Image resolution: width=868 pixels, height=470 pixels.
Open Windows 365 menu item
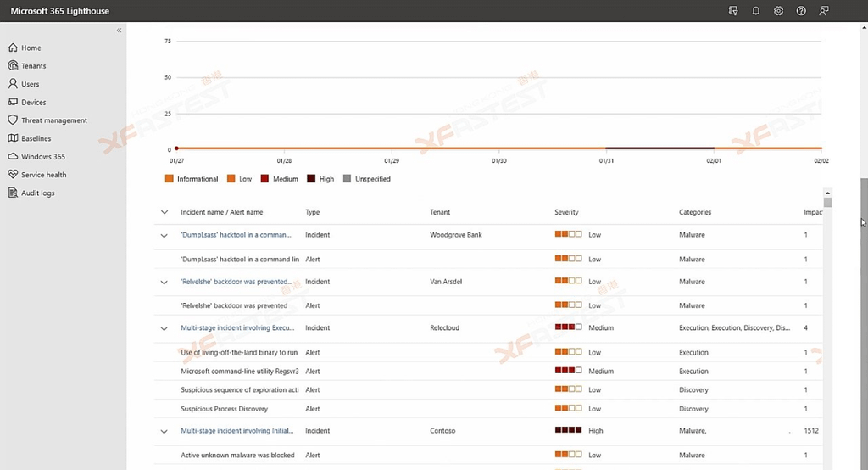(x=43, y=157)
